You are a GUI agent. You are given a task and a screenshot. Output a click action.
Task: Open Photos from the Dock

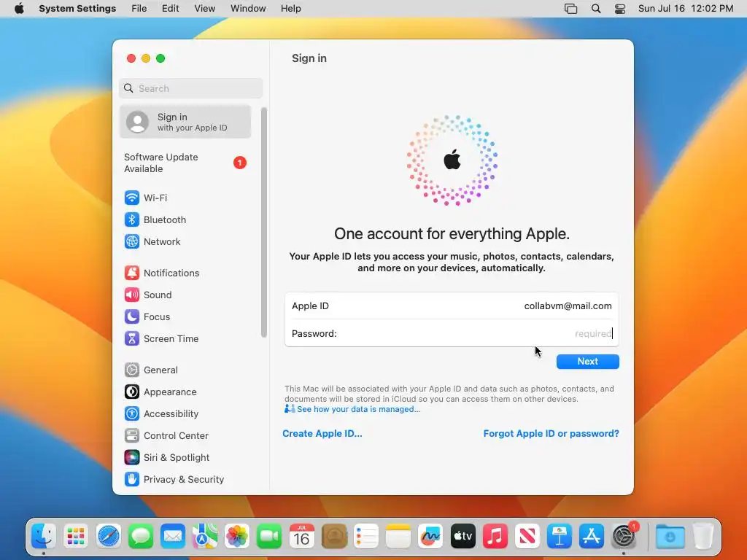(x=237, y=537)
